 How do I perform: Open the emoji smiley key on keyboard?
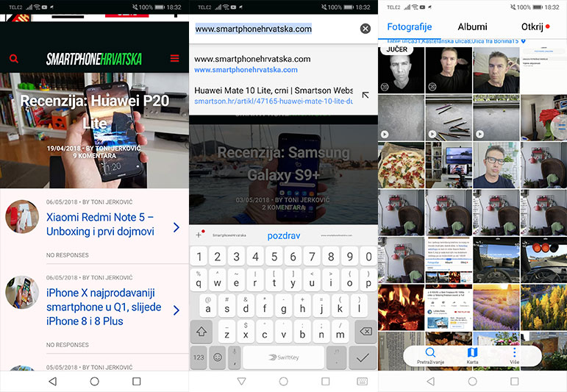click(x=218, y=357)
